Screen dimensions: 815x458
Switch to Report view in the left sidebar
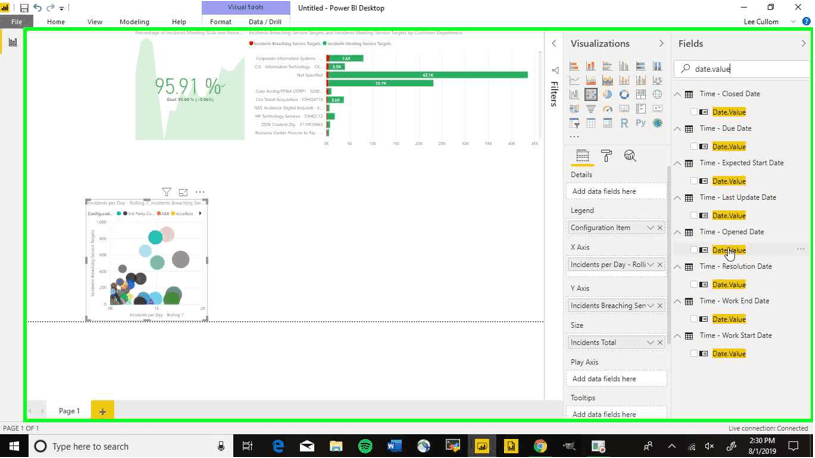(x=12, y=43)
